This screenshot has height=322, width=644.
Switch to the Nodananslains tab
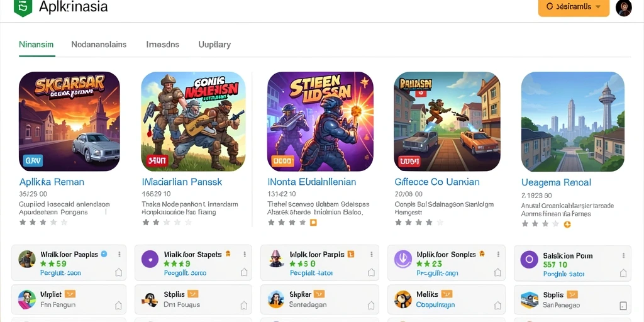[99, 45]
